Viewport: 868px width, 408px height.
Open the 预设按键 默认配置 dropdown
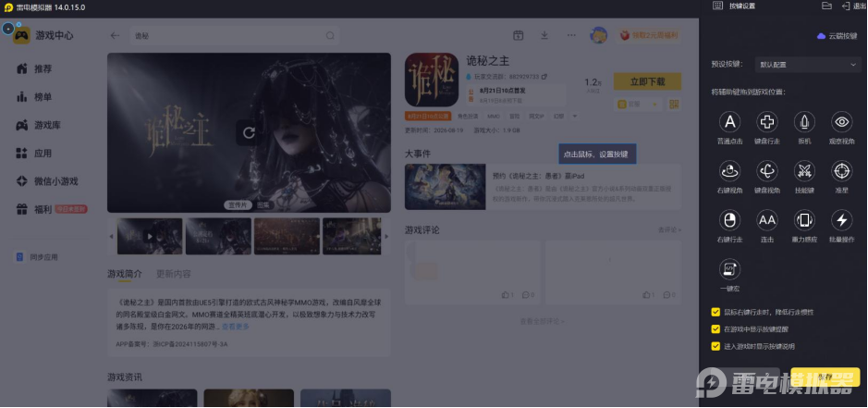(808, 65)
